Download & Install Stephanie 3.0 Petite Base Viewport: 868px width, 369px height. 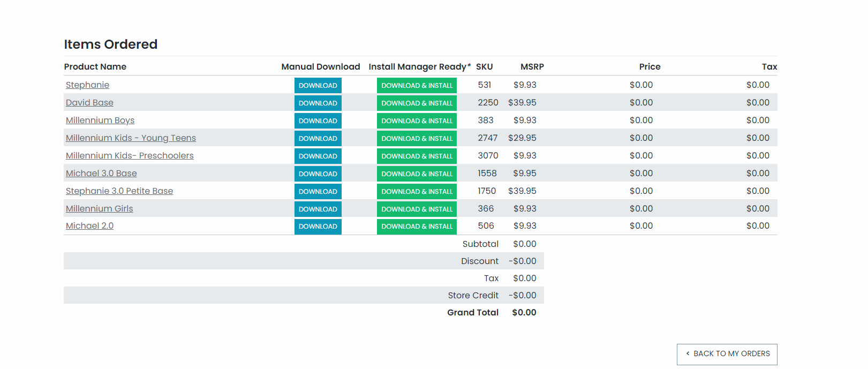417,192
